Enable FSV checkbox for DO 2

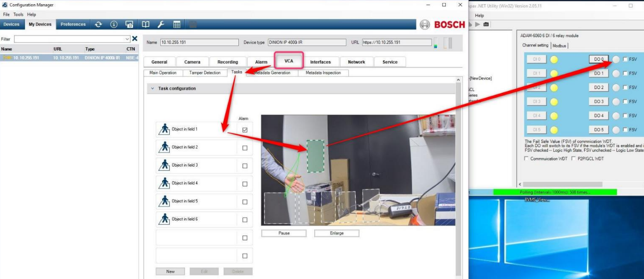[x=625, y=87]
